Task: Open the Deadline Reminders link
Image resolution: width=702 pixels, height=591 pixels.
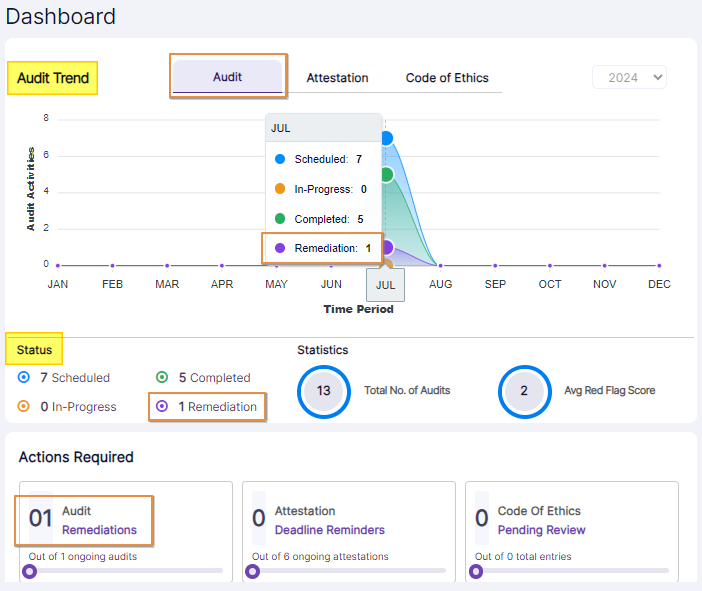Action: point(330,530)
